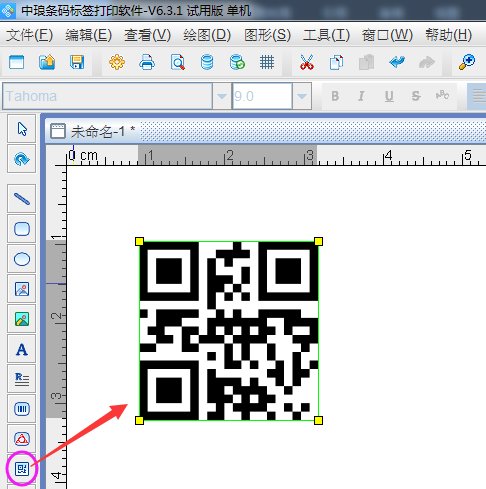Open file with folder icon
This screenshot has width=486, height=489.
coord(47,62)
